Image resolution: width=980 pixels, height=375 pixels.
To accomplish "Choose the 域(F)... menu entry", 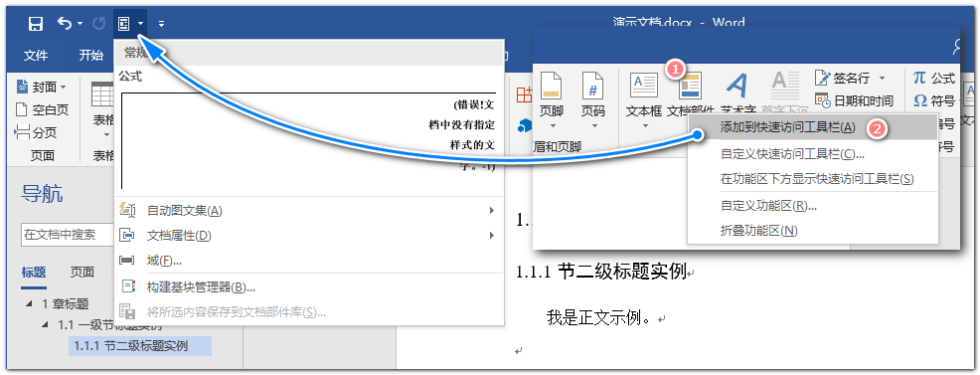I will pos(309,260).
